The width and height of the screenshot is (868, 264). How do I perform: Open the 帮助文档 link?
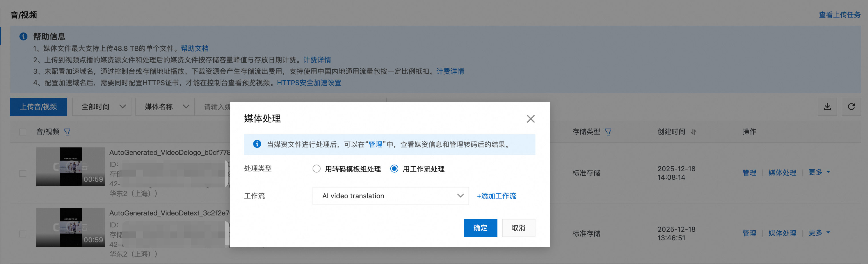[x=195, y=49]
